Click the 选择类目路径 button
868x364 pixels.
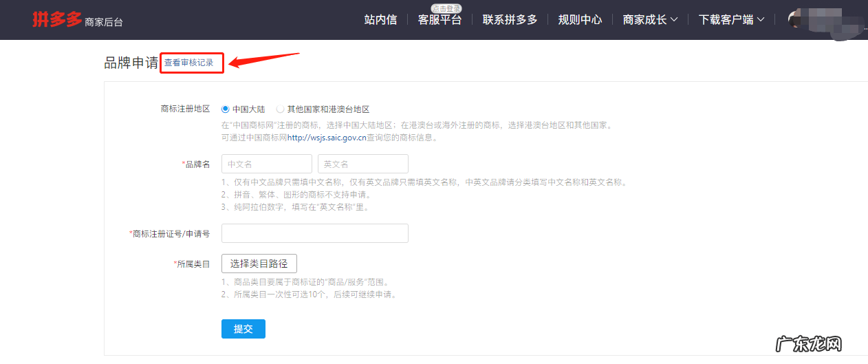(259, 263)
